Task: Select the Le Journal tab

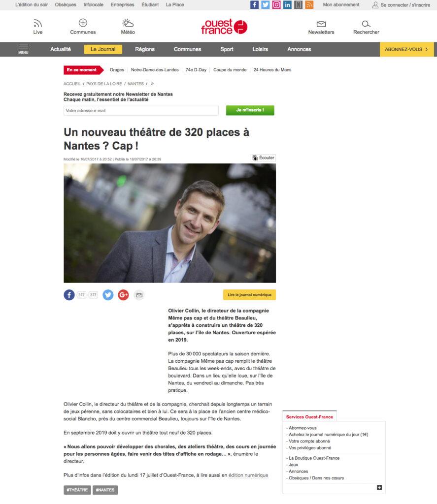Action: pyautogui.click(x=103, y=49)
